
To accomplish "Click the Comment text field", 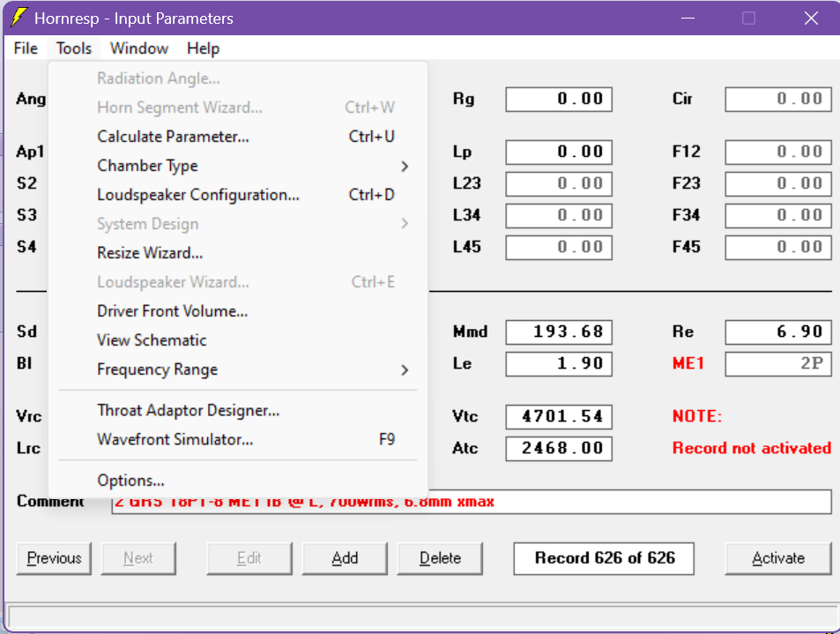I will [x=472, y=502].
